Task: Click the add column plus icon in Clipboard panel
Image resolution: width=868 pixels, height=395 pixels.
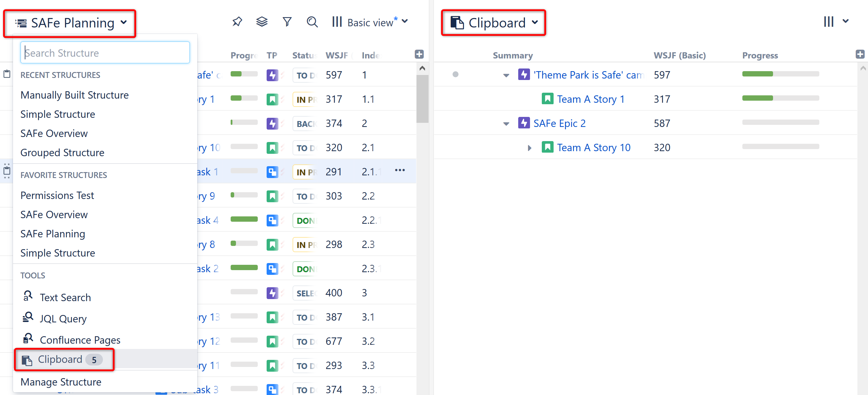Action: pos(860,54)
